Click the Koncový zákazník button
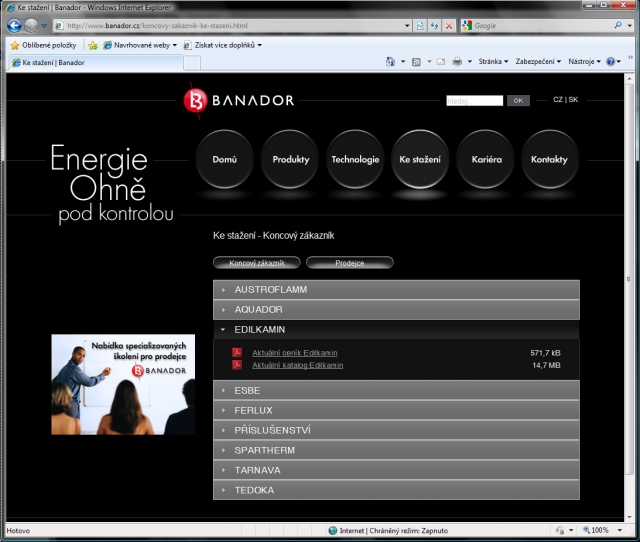The image size is (640, 542). [257, 263]
